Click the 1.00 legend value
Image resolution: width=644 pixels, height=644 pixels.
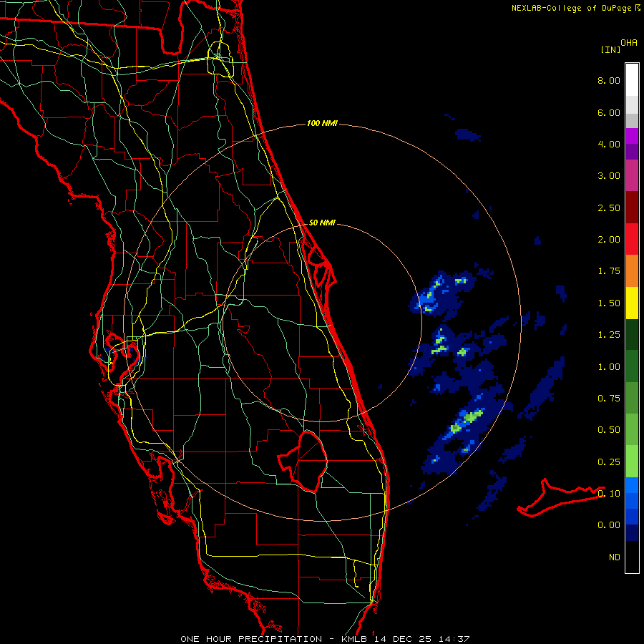609,367
